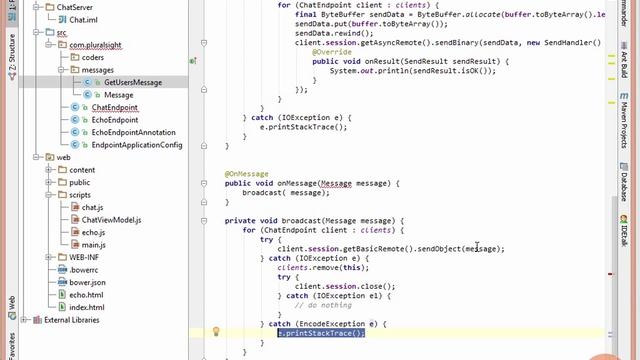This screenshot has height=360, width=640.
Task: Select chat.js in the scripts folder
Action: pyautogui.click(x=92, y=207)
